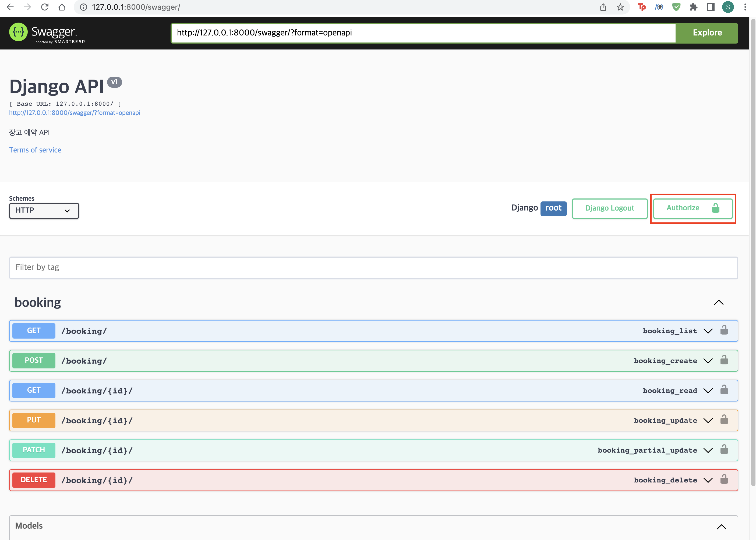Expand the PUT /booking/{id}/ operation
Viewport: 756px width, 540px height.
point(708,421)
